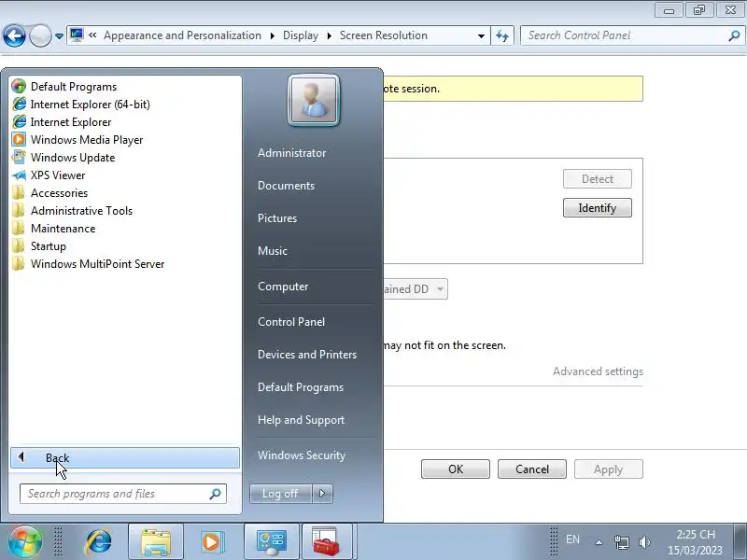
Task: Click the network tray icon
Action: [621, 542]
